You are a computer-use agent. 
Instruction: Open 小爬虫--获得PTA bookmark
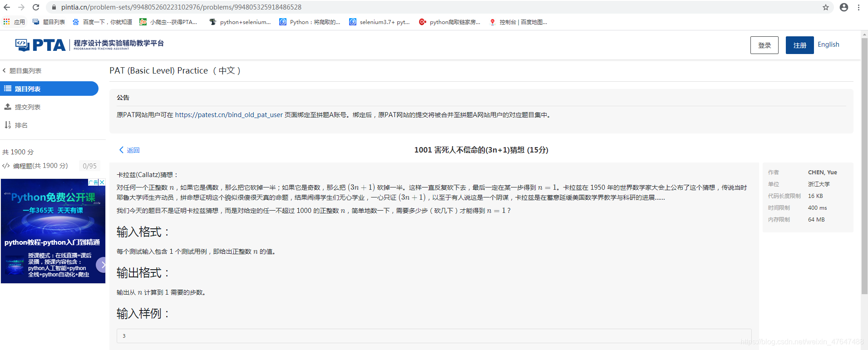coord(168,22)
